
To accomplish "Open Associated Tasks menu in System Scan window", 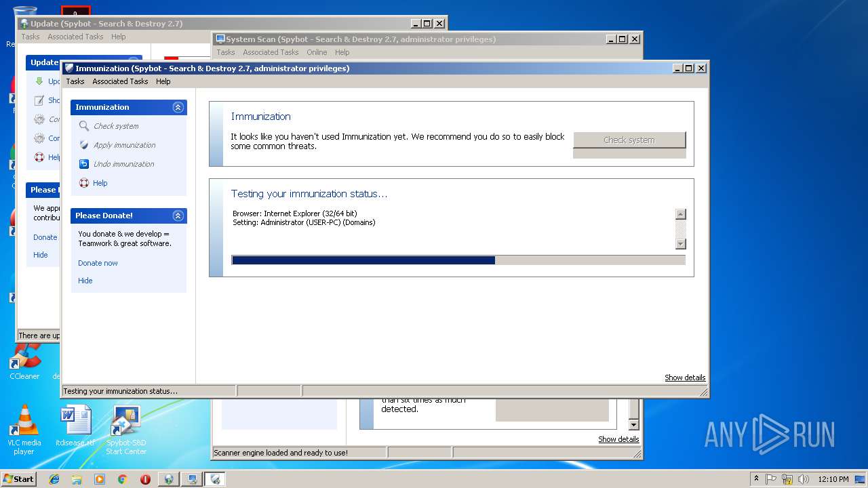I will tap(271, 52).
